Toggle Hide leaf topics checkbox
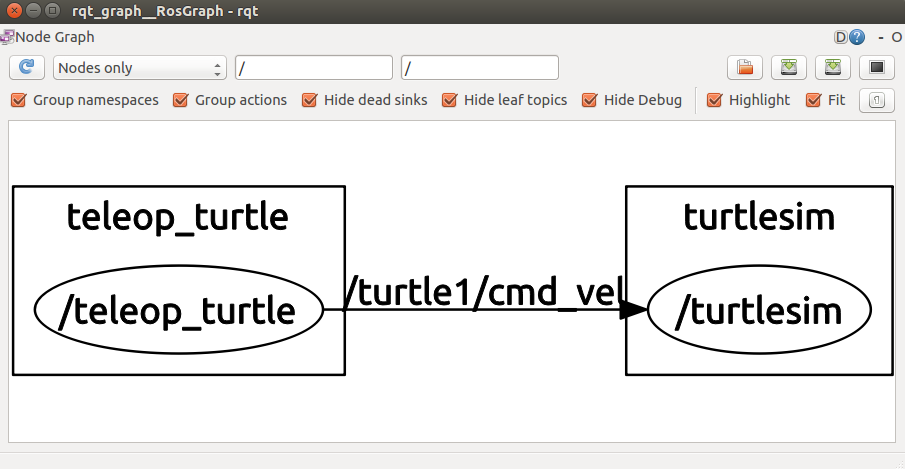Screen dimensions: 908x469 point(450,100)
